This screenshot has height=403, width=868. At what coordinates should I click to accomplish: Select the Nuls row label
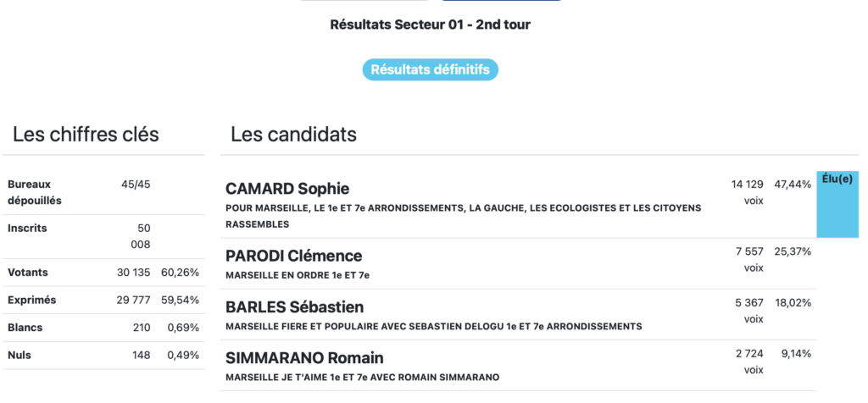[19, 355]
